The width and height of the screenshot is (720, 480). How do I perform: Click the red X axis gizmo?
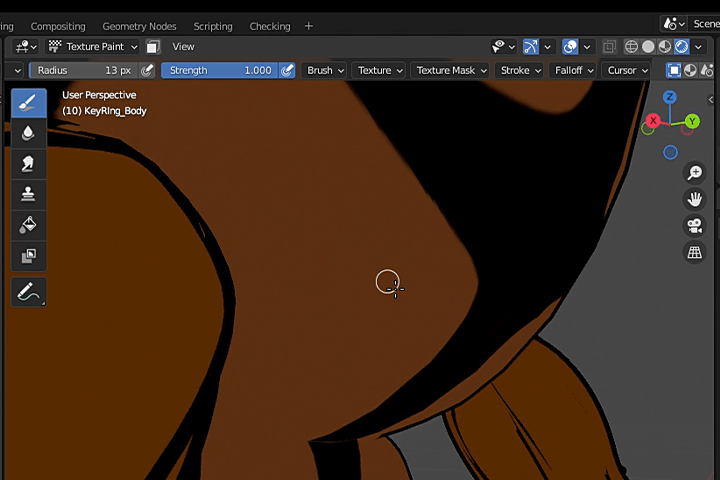pyautogui.click(x=653, y=121)
